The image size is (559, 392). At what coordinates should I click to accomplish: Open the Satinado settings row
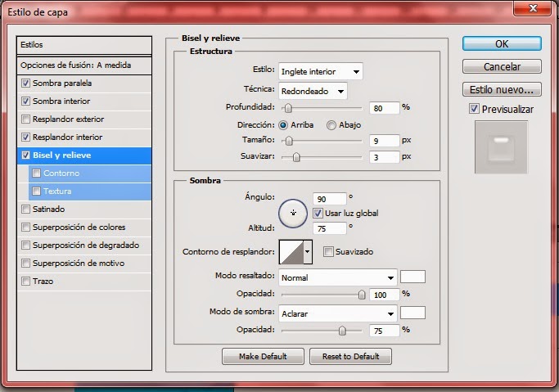(84, 210)
